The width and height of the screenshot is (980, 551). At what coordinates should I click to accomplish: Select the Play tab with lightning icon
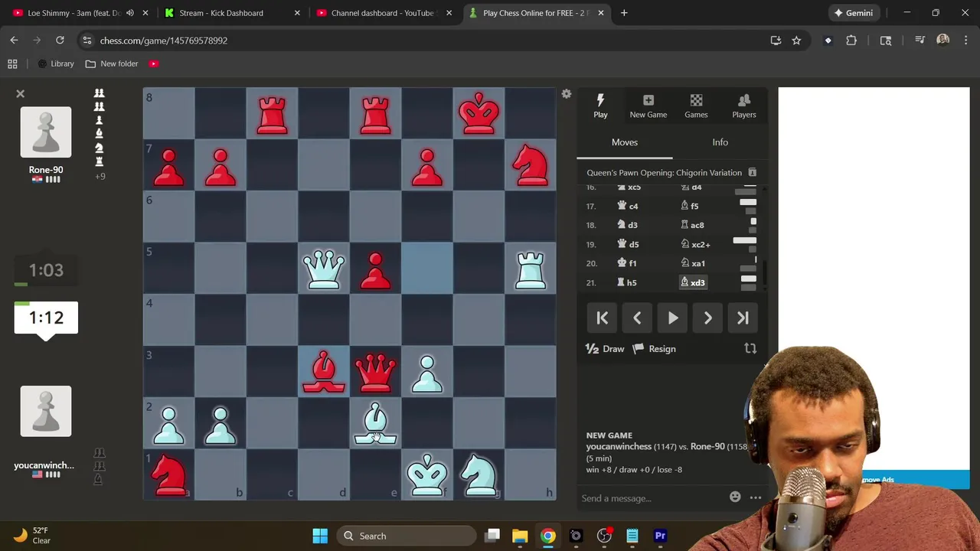pyautogui.click(x=600, y=106)
